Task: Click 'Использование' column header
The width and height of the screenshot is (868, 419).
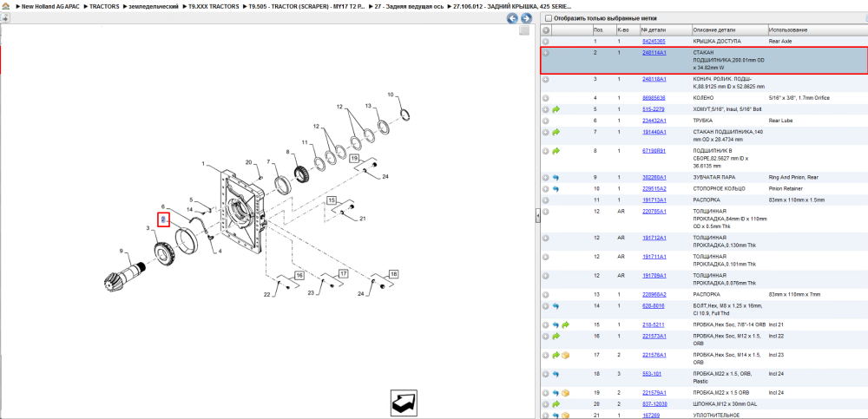Action: coord(818,29)
